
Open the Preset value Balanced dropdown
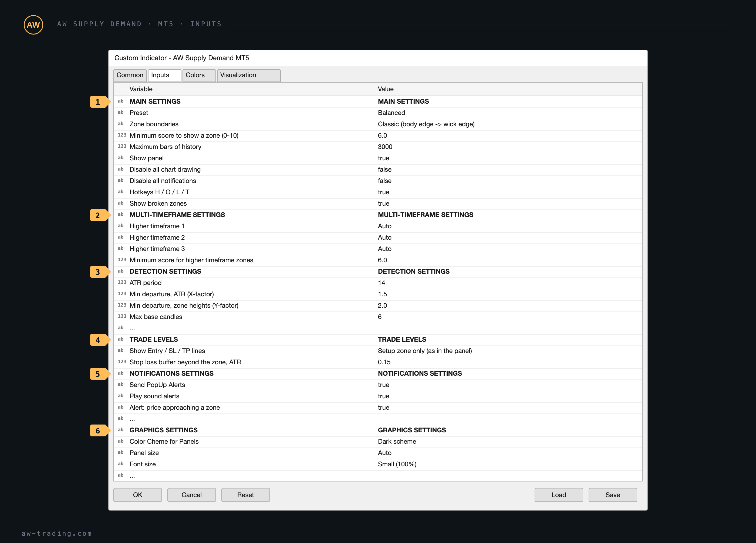click(508, 113)
